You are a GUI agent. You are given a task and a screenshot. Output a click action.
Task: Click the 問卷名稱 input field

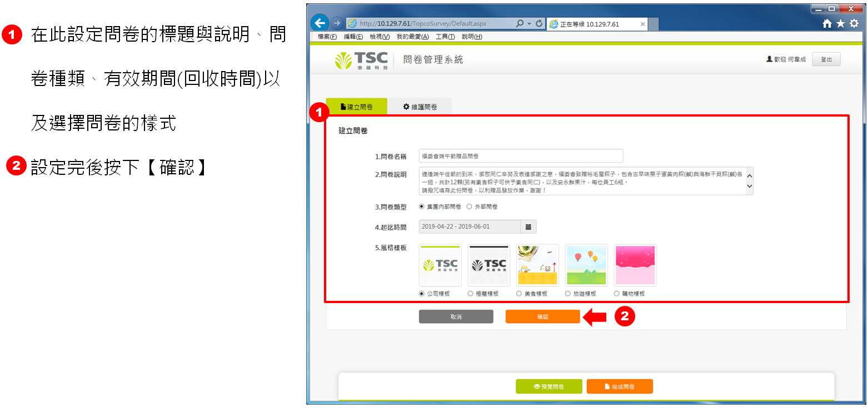[521, 156]
